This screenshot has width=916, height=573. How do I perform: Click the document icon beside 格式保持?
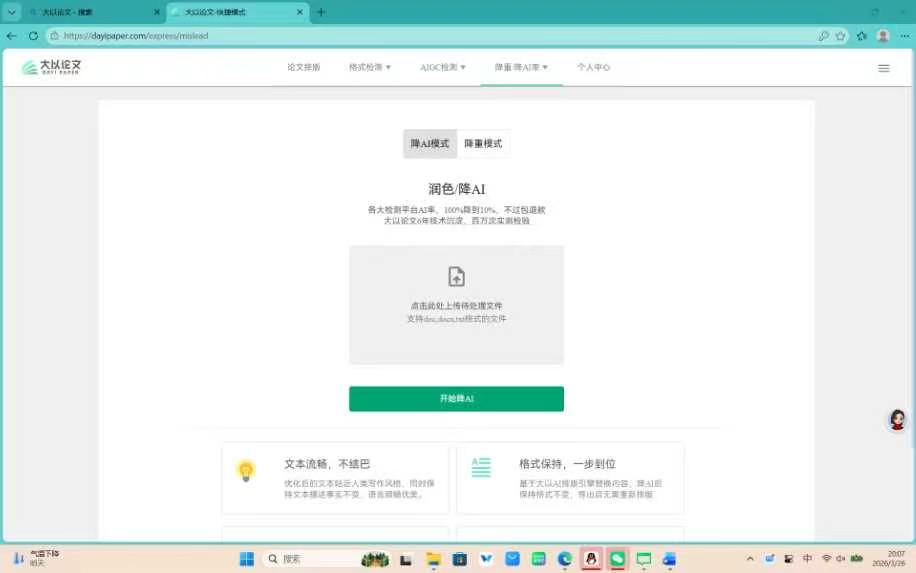point(481,468)
